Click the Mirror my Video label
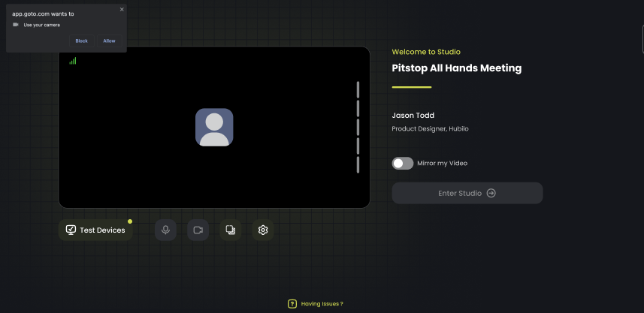This screenshot has height=313, width=644. pos(443,164)
